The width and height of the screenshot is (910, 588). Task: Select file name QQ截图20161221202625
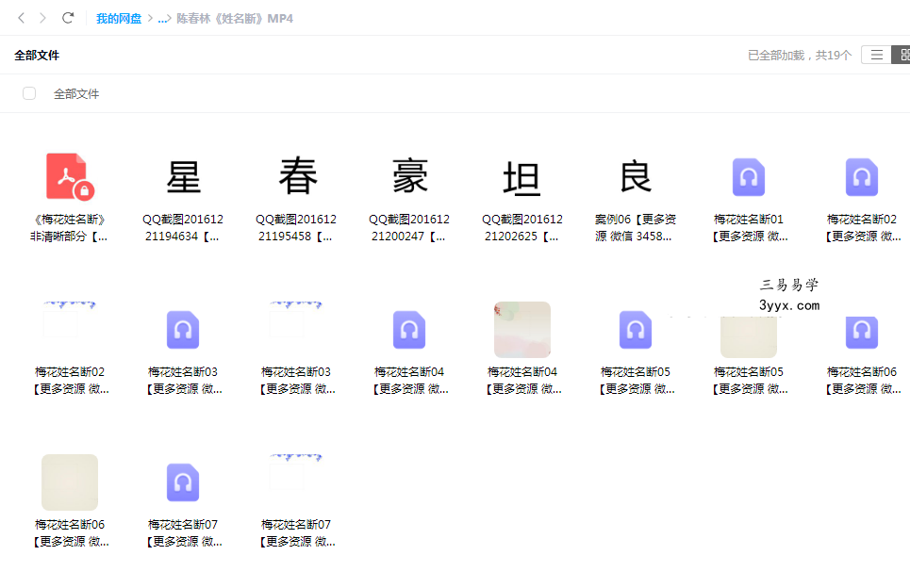point(522,228)
